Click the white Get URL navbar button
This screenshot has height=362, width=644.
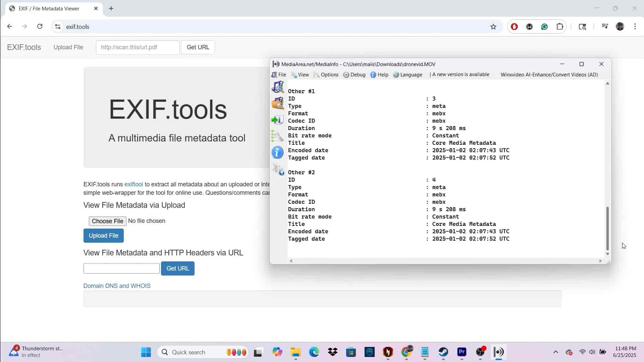pyautogui.click(x=198, y=47)
